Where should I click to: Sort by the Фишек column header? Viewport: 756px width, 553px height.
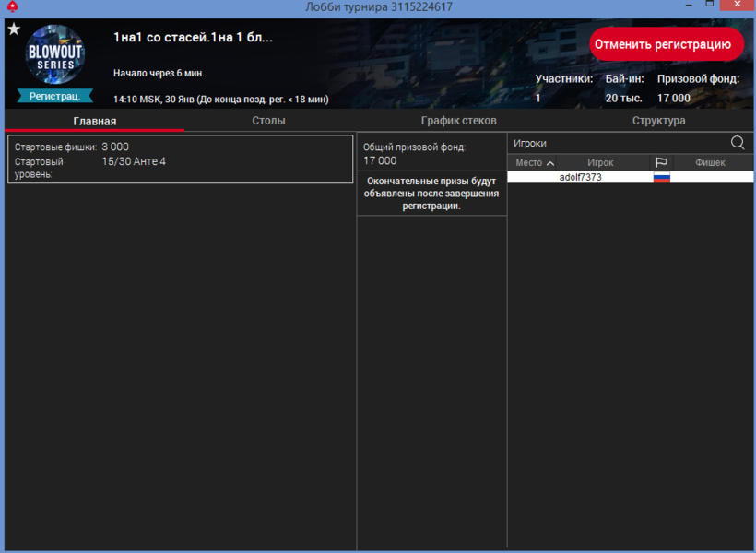pos(711,163)
